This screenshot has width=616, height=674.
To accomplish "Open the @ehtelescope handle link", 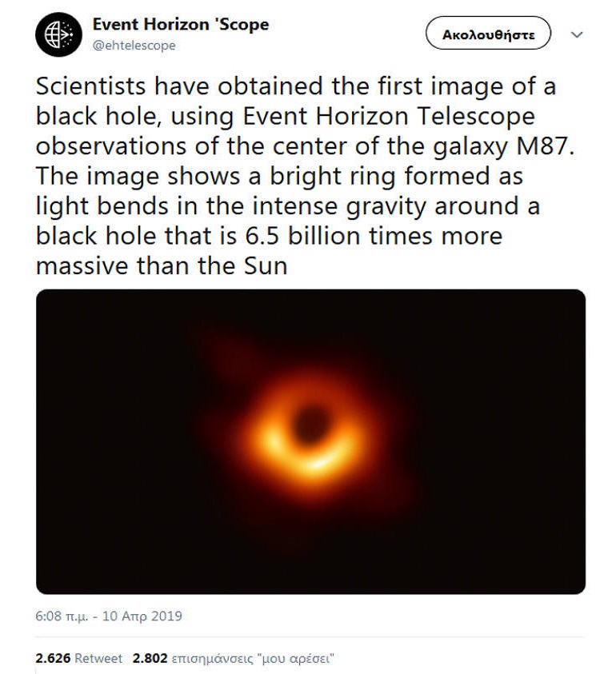I will 134,46.
